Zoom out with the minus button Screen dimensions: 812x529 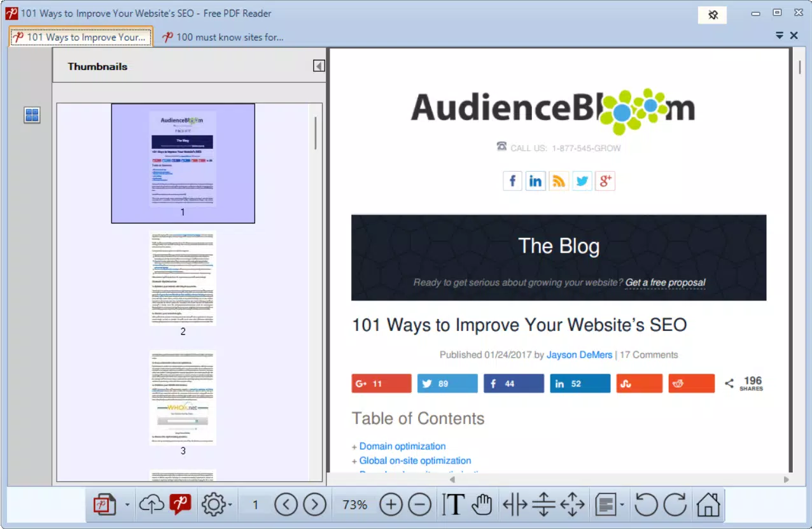(x=419, y=505)
